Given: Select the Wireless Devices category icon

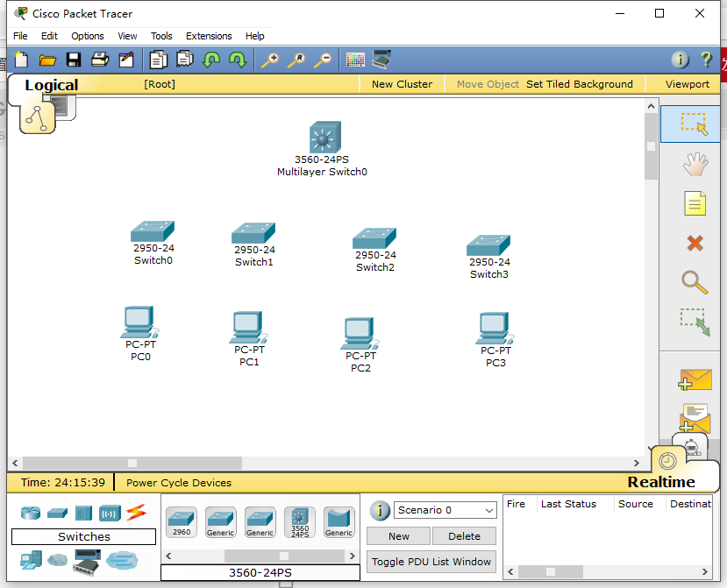Looking at the screenshot, I should click(110, 514).
